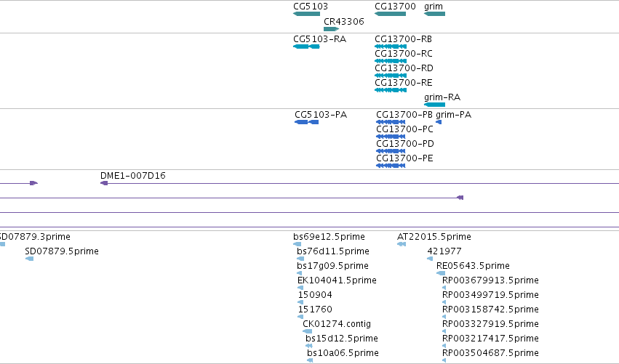This screenshot has width=619, height=364.
Task: Select EST RP003217417.5prime
Action: (x=444, y=346)
